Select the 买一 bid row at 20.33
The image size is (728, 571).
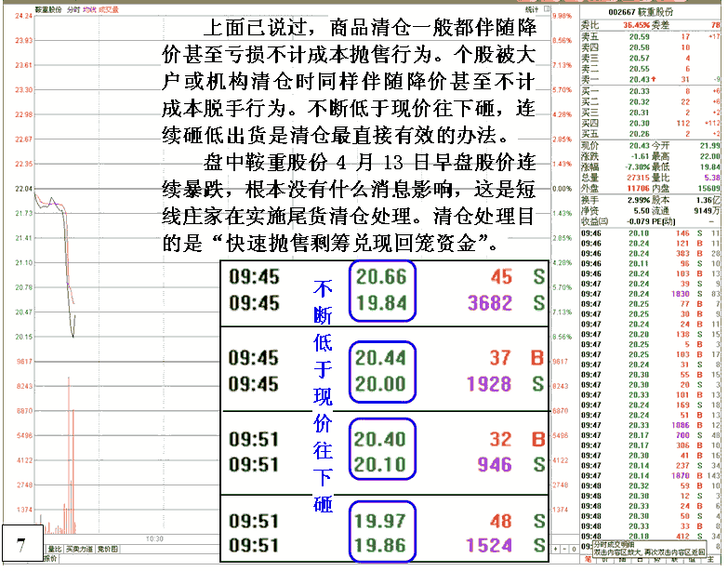(650, 91)
